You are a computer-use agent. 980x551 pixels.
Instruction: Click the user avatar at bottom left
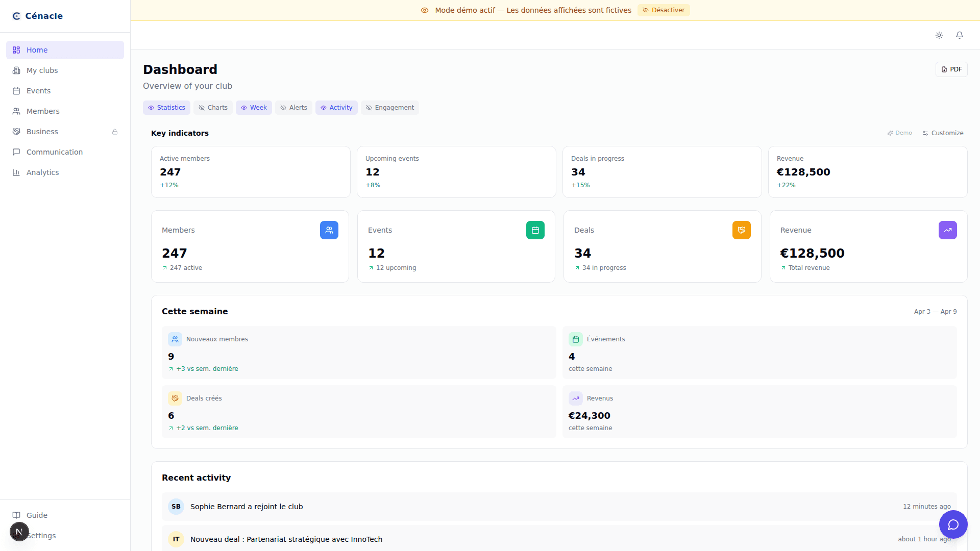[x=19, y=532]
